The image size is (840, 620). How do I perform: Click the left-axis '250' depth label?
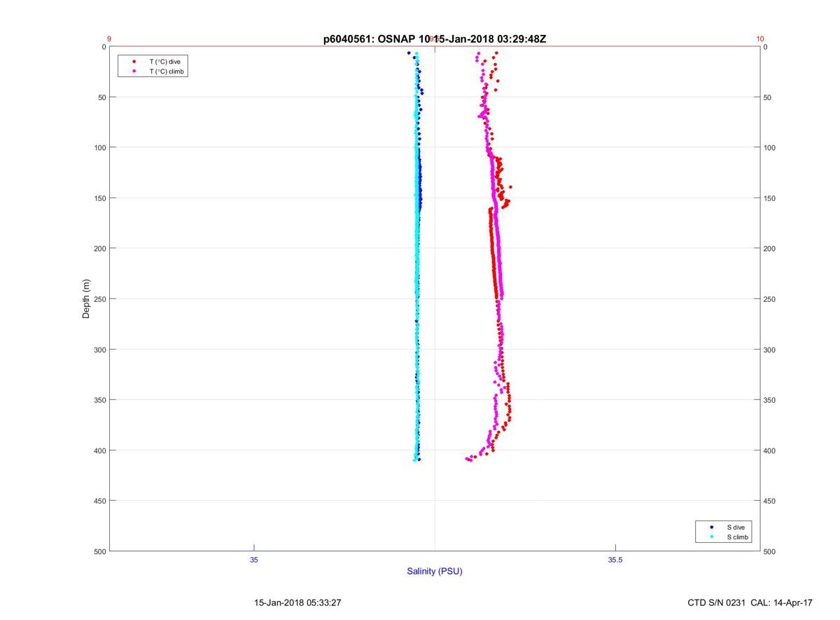(x=99, y=299)
